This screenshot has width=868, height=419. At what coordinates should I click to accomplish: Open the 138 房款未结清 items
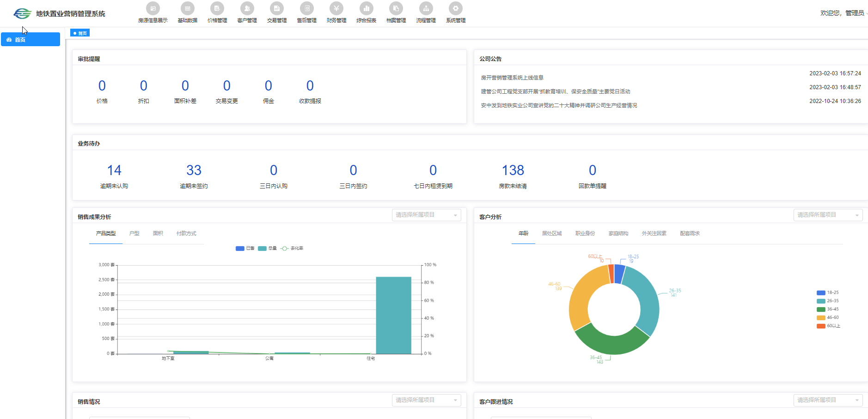(513, 170)
